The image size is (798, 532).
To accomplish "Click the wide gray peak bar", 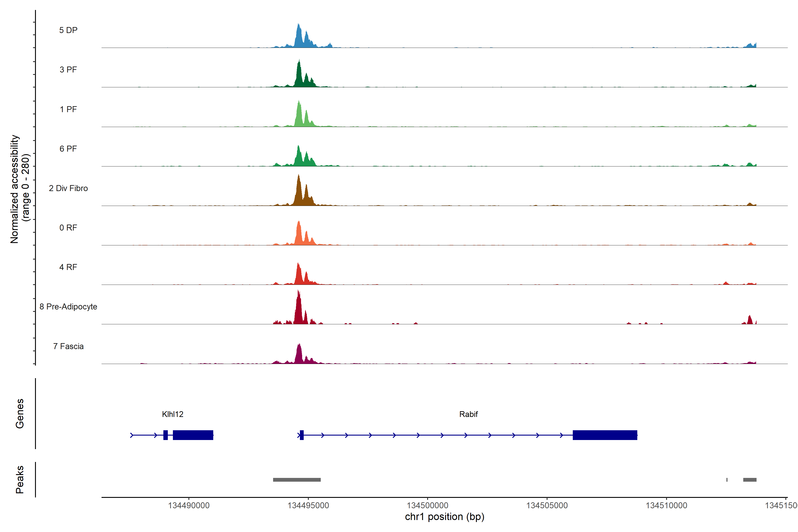I will pyautogui.click(x=297, y=479).
